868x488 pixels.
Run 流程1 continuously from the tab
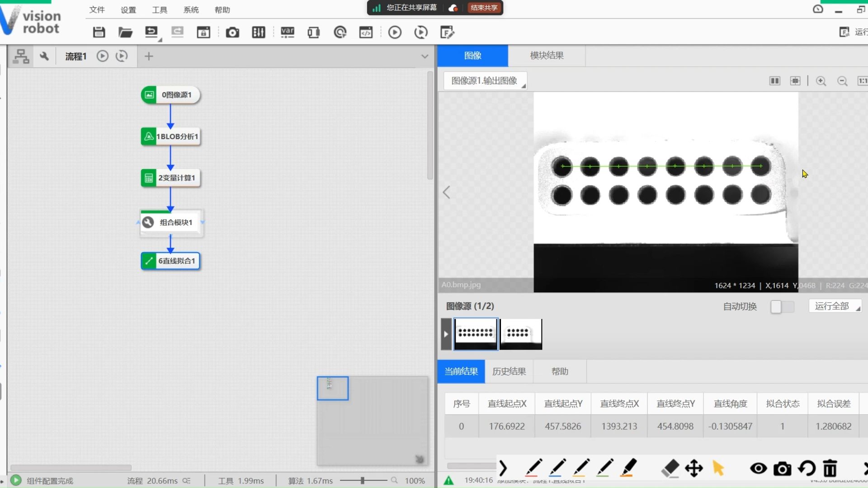click(122, 56)
